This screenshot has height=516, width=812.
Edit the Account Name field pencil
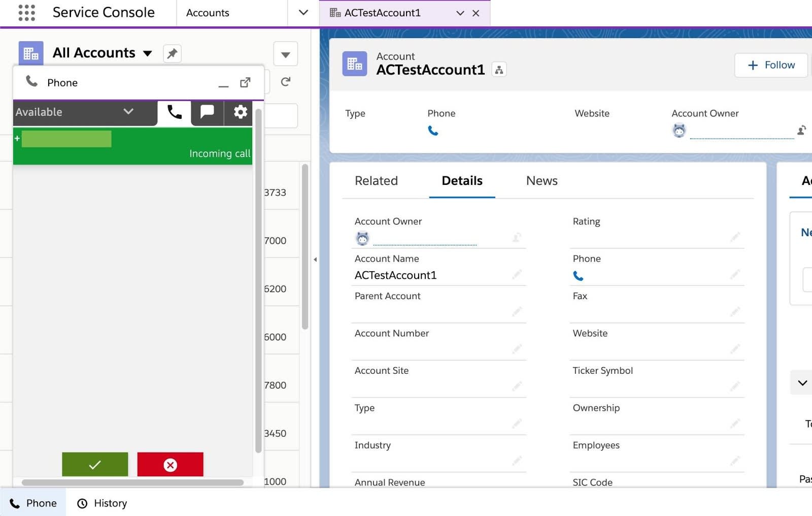(517, 275)
